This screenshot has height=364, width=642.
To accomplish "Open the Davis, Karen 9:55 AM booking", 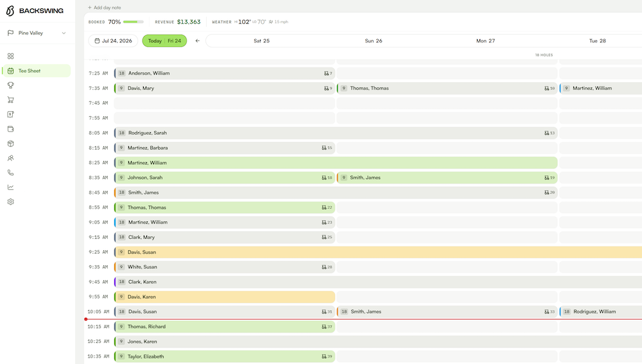I will [x=224, y=297].
